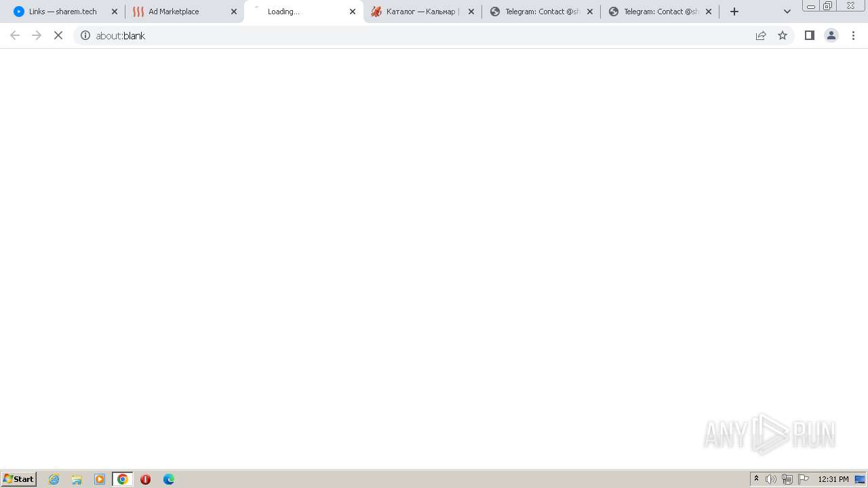This screenshot has height=488, width=868.
Task: Open the Chrome profile menu
Action: pyautogui.click(x=831, y=35)
